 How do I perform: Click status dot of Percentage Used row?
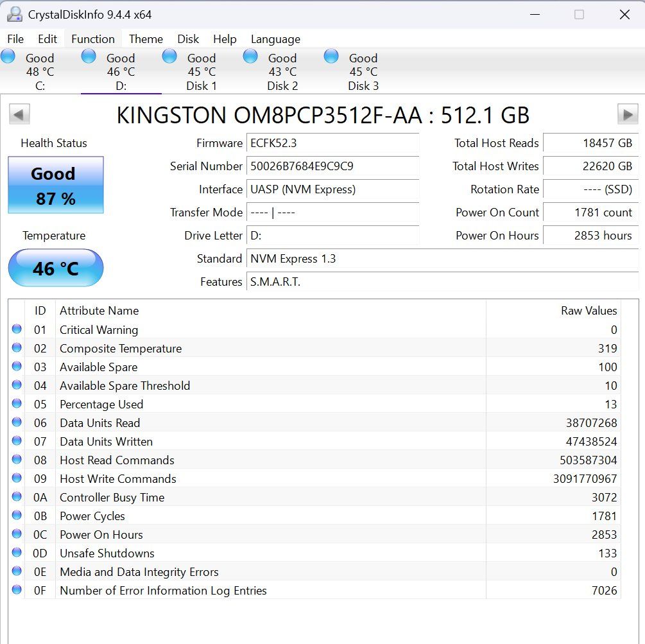(17, 403)
